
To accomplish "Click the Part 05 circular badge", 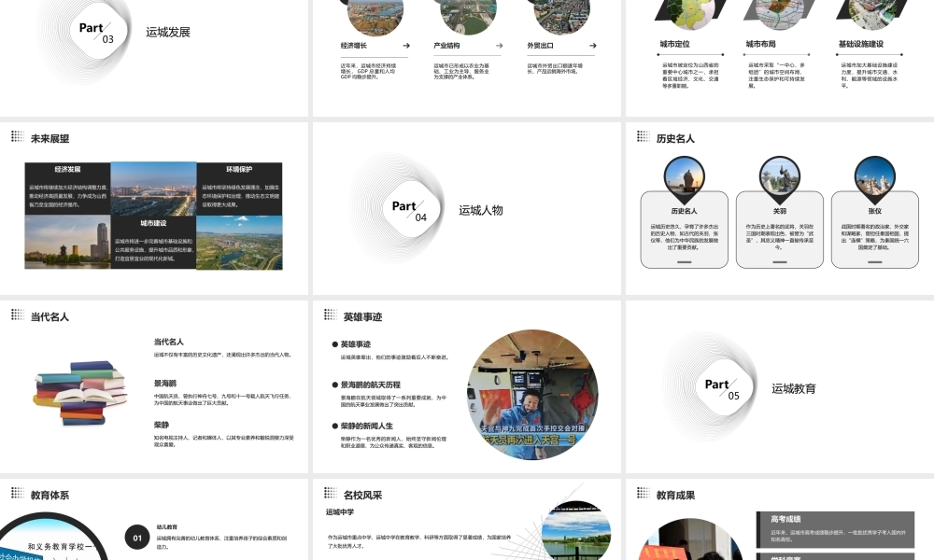I will pyautogui.click(x=724, y=388).
